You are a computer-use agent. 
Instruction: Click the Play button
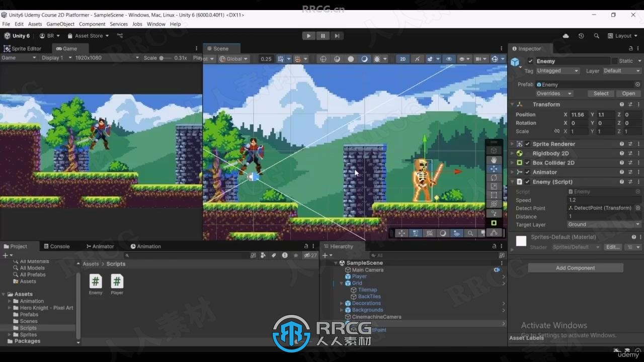308,36
